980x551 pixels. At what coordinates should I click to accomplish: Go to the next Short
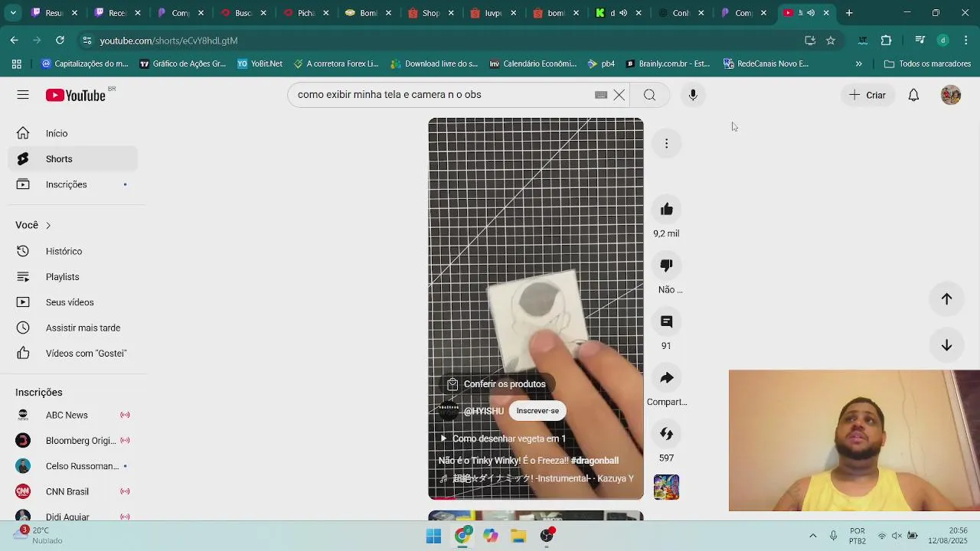click(946, 345)
